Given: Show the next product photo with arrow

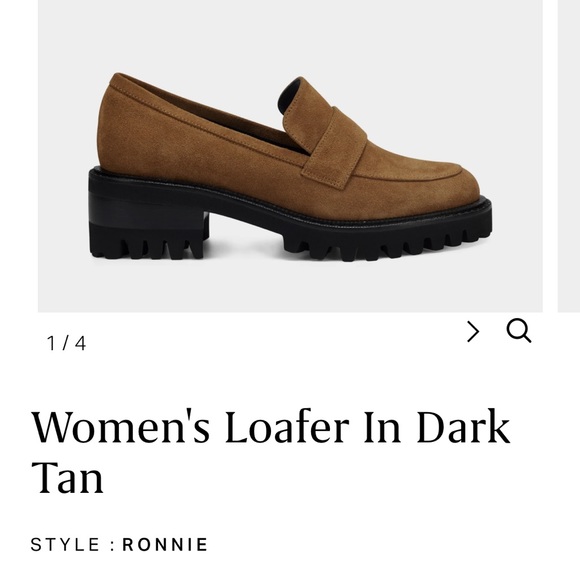Looking at the screenshot, I should [473, 331].
